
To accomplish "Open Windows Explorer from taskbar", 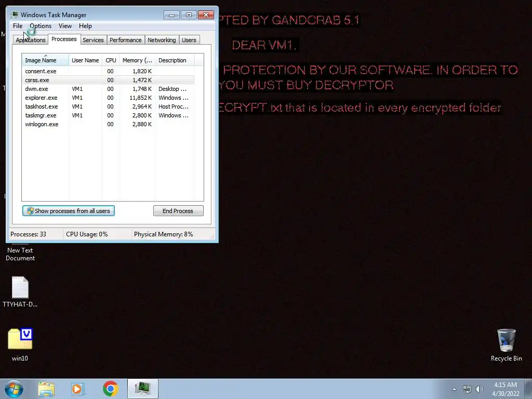I will [46, 389].
